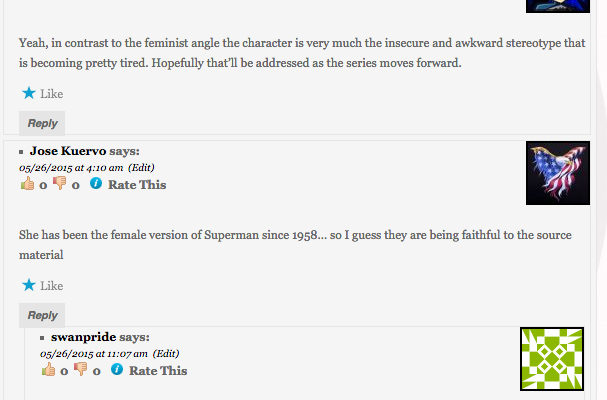Click swanpride's green pattern avatar
This screenshot has width=607, height=400.
click(551, 359)
